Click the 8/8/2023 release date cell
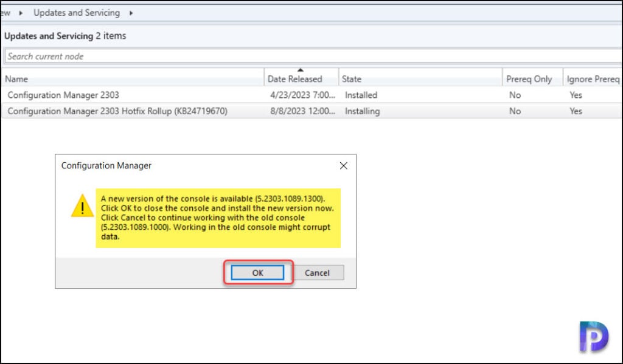Viewport: 623px width, 364px height. pos(303,111)
